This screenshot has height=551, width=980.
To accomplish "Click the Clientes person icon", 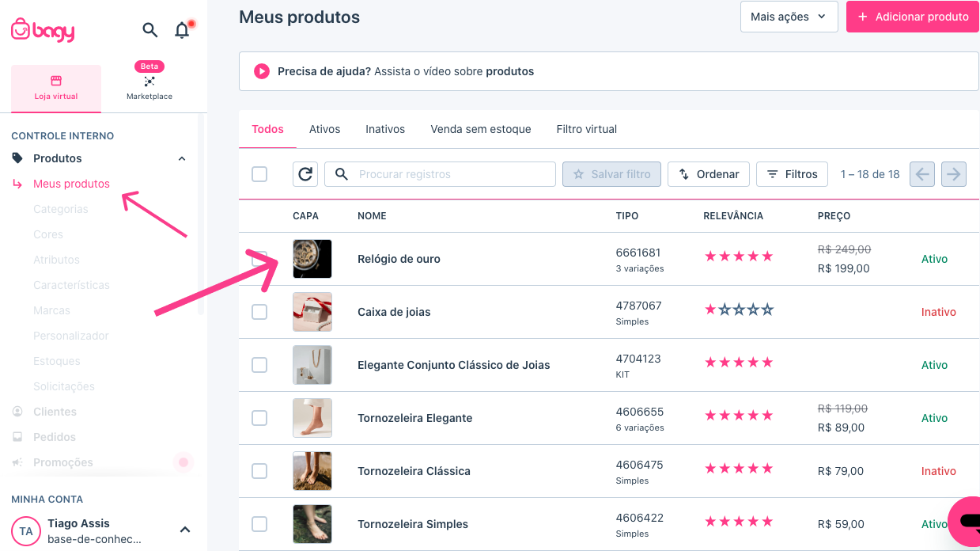I will [17, 412].
